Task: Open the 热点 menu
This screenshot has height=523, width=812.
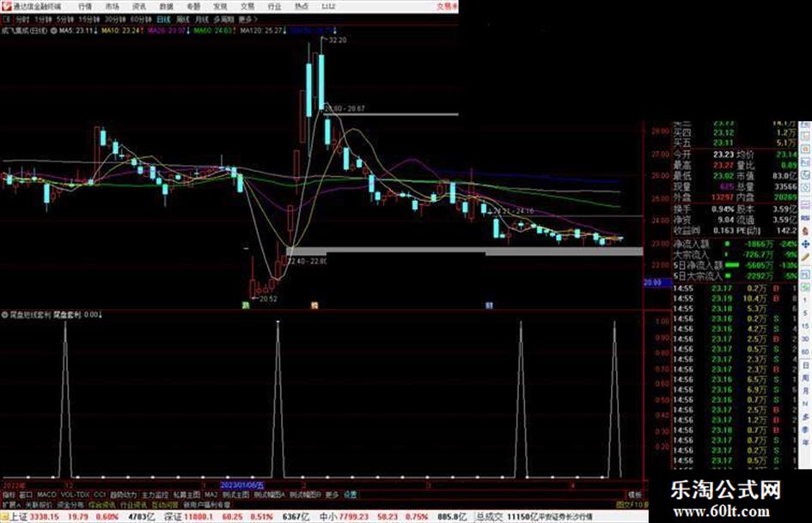Action: pos(302,7)
